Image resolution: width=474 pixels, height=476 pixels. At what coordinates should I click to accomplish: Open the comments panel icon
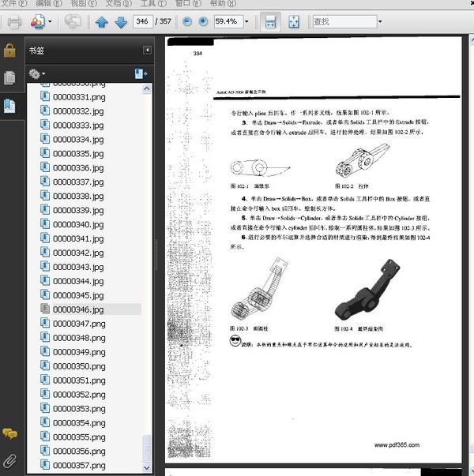tap(10, 434)
